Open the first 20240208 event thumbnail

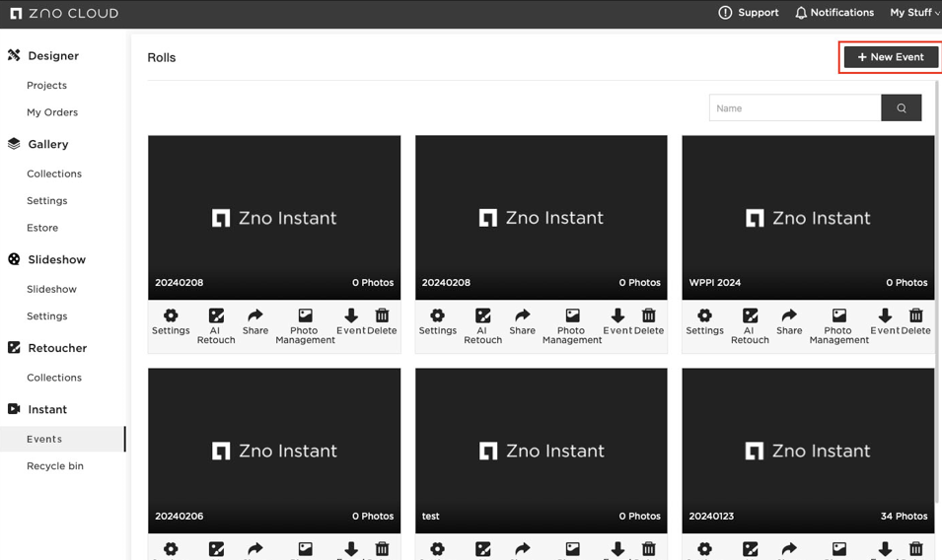point(274,217)
